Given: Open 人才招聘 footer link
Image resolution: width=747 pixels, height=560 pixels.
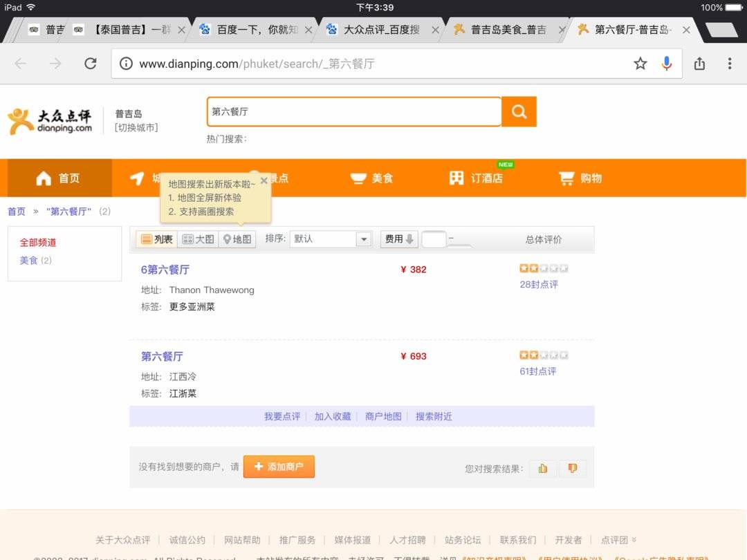Looking at the screenshot, I should (407, 540).
